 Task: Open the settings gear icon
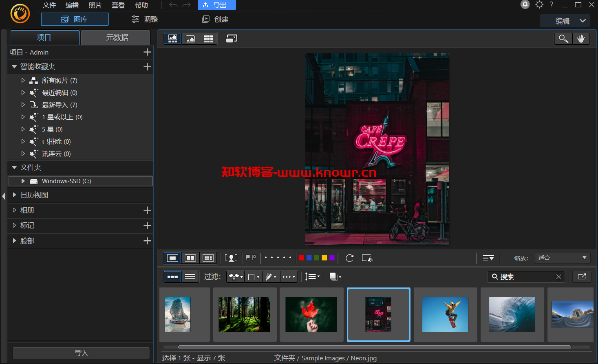click(539, 4)
